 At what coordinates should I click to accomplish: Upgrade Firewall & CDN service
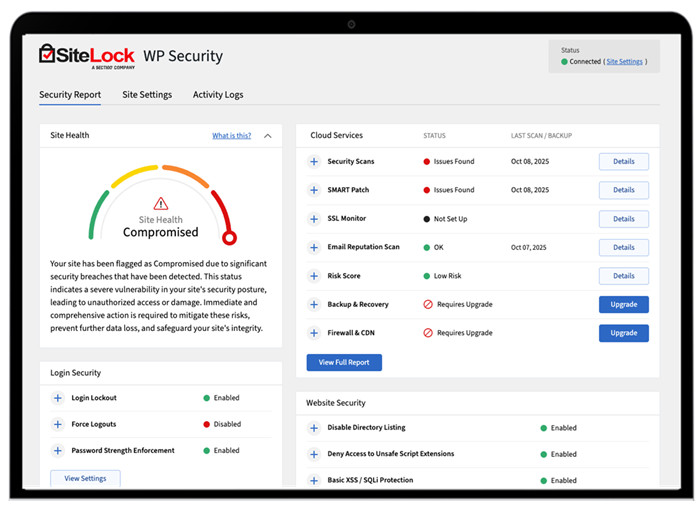624,333
